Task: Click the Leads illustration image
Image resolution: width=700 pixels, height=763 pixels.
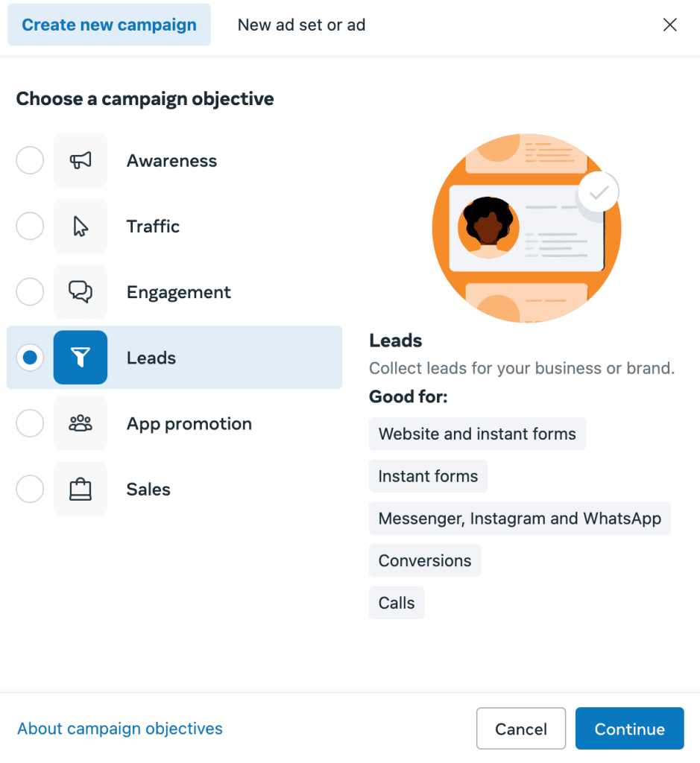Action: 527,228
